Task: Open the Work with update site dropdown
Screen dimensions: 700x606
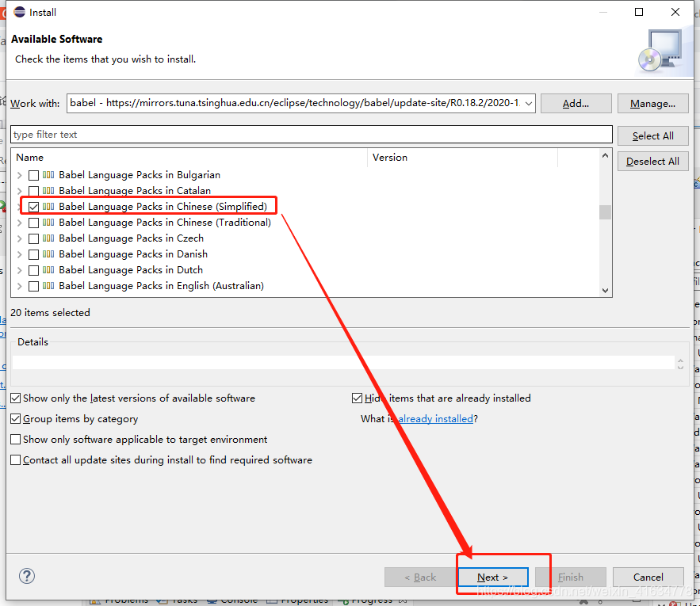Action: 529,104
